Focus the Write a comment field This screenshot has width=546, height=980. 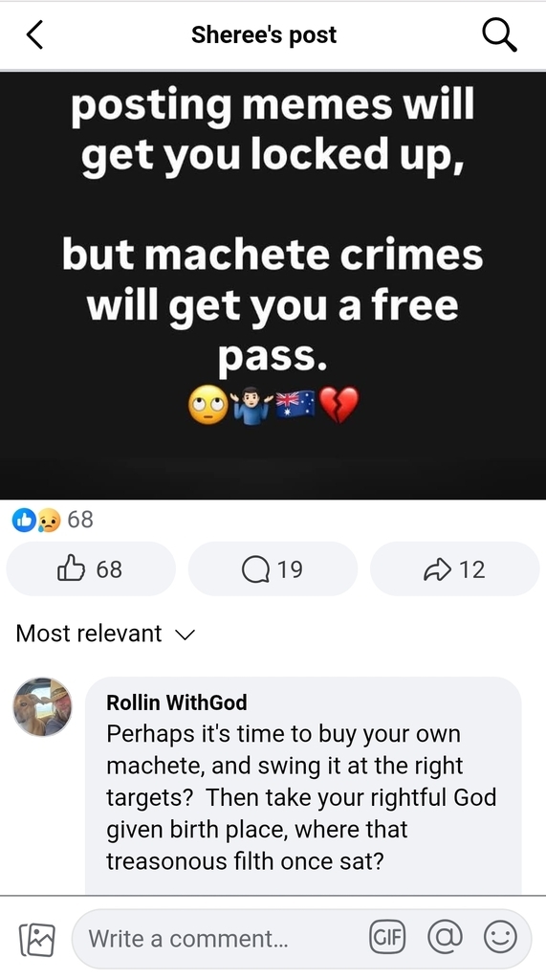[219, 939]
